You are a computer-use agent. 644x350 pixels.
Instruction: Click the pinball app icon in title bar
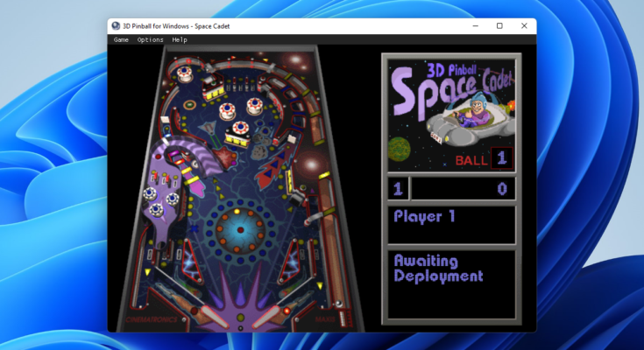(117, 26)
